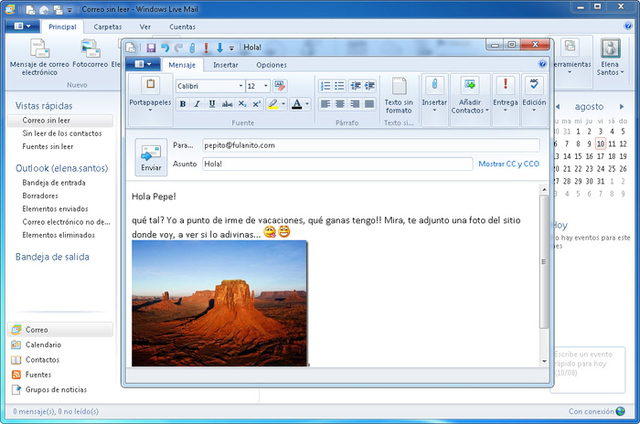The height and width of the screenshot is (424, 640).
Task: Select the desert photo in message body
Action: pos(219,303)
